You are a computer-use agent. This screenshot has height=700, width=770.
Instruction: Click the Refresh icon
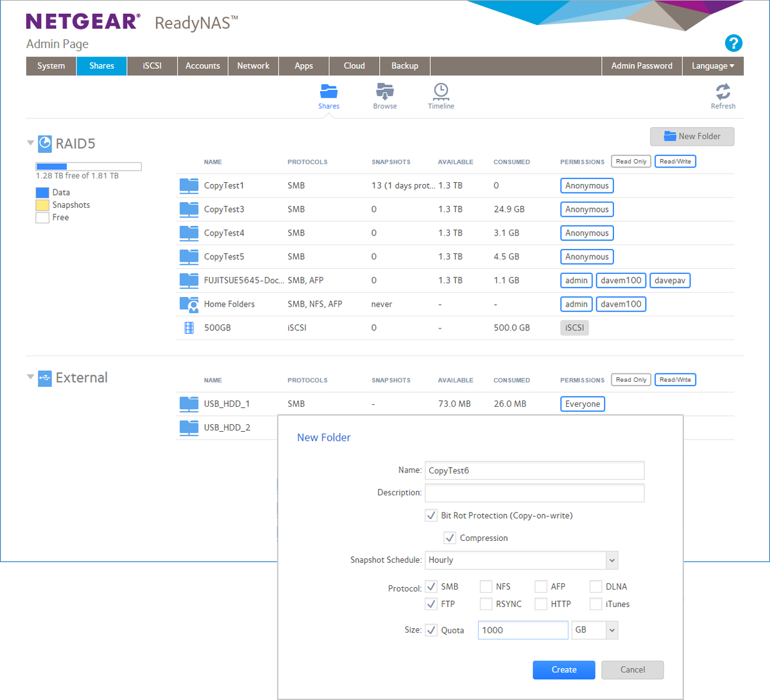click(x=723, y=92)
